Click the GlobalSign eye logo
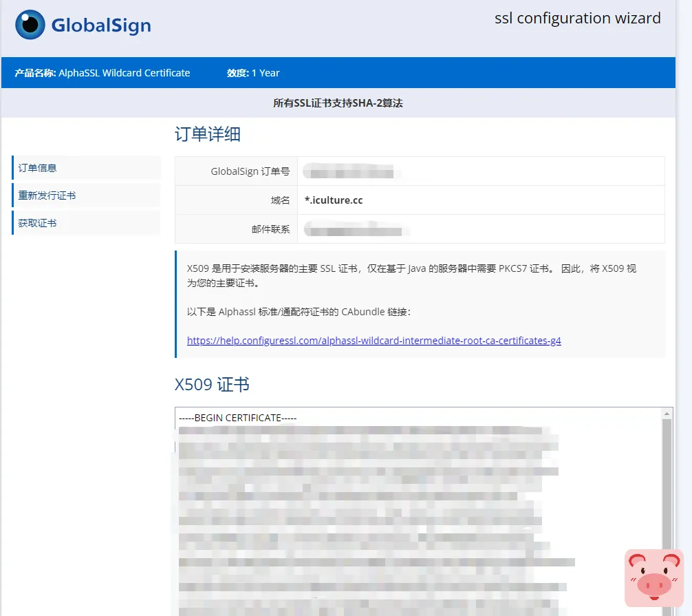The width and height of the screenshot is (692, 616). click(x=30, y=25)
